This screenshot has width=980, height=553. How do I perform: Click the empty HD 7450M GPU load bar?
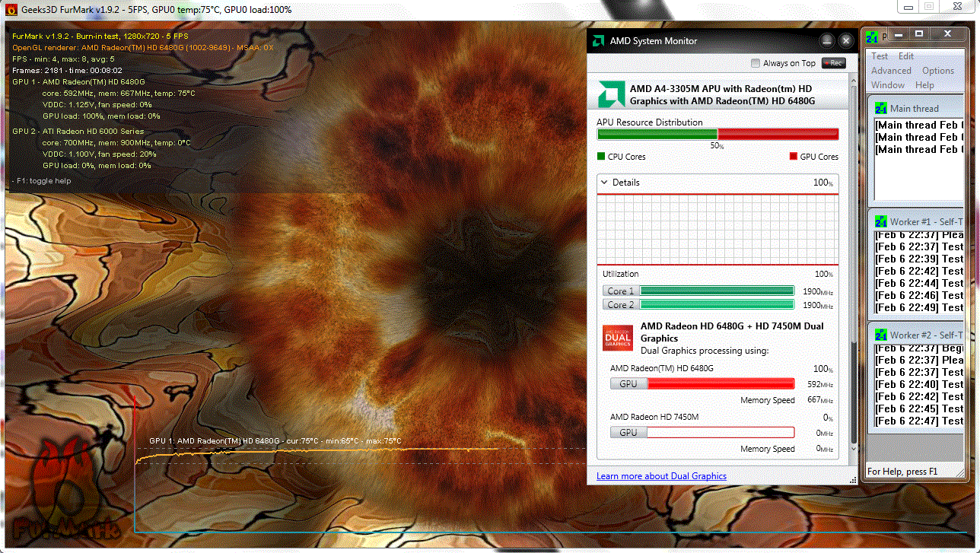pos(721,432)
